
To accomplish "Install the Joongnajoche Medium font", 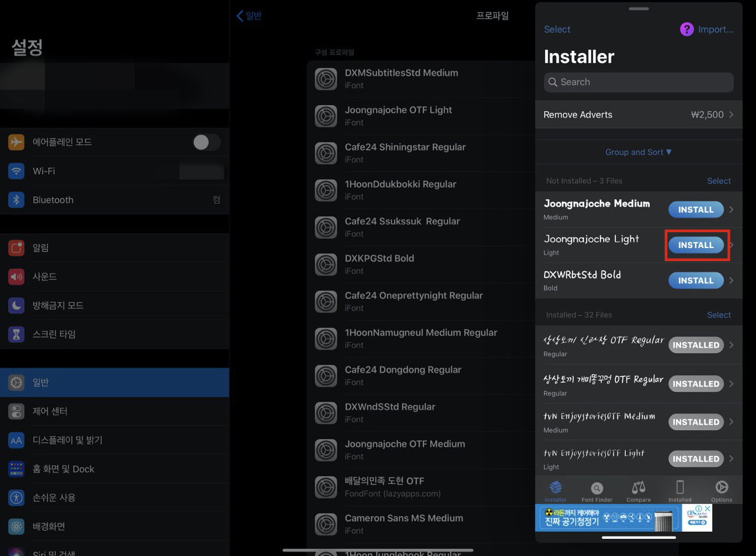I will click(x=696, y=210).
